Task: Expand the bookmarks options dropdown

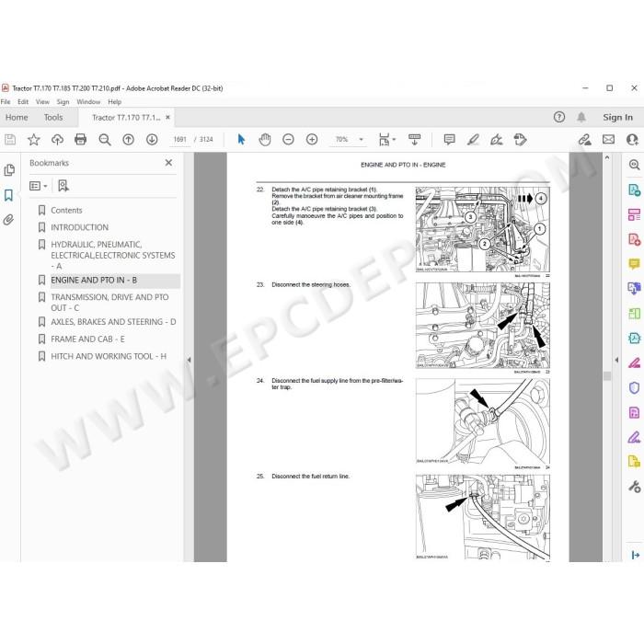Action: [x=39, y=186]
